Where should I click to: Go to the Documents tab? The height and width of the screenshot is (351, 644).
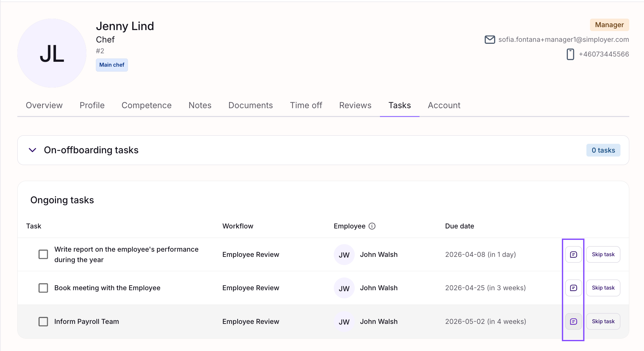pyautogui.click(x=250, y=105)
